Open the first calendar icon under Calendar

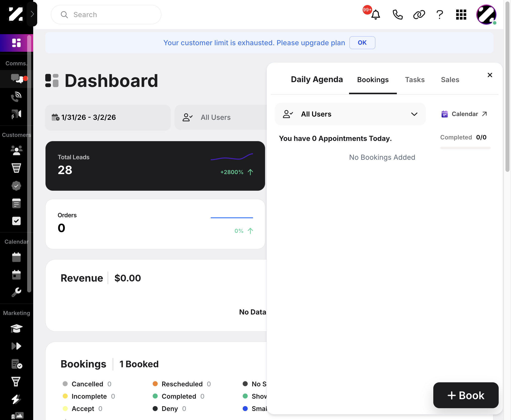[16, 257]
